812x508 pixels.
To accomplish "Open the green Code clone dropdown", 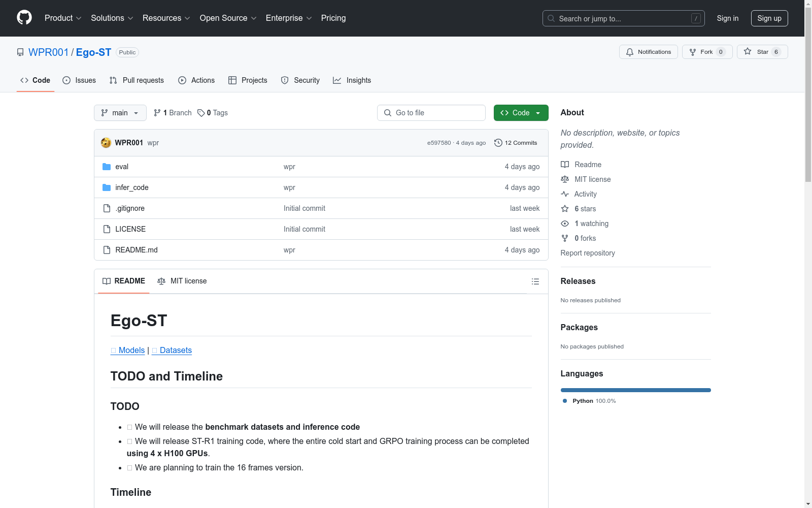I will [x=521, y=113].
